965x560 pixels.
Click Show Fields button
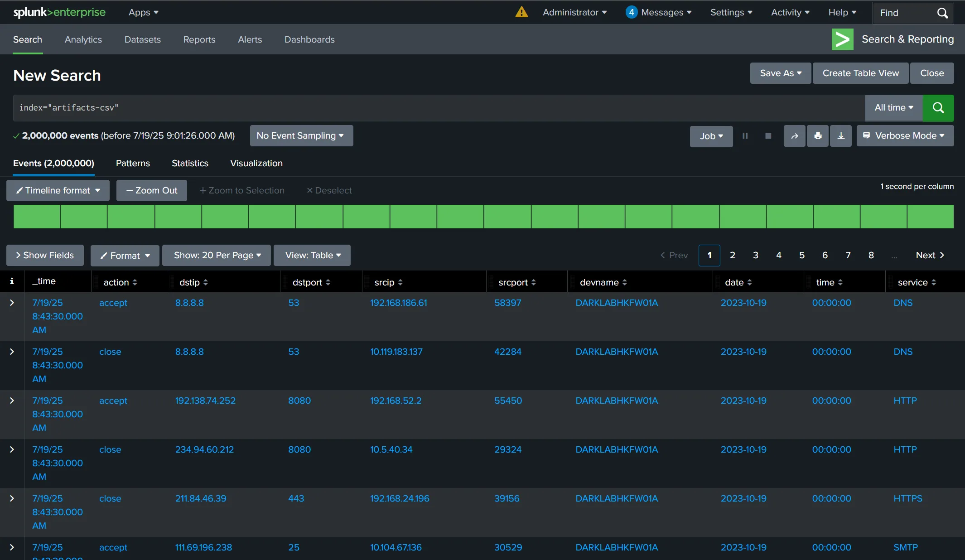click(x=45, y=256)
